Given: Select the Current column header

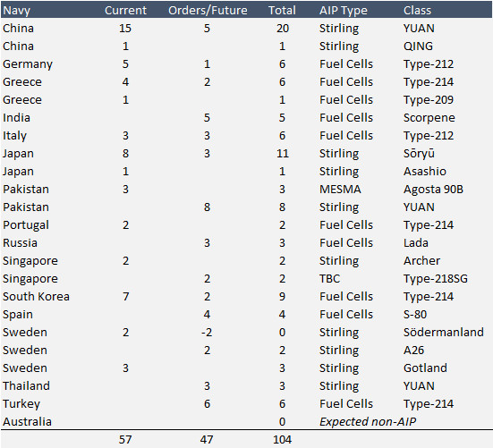Looking at the screenshot, I should 125,11.
